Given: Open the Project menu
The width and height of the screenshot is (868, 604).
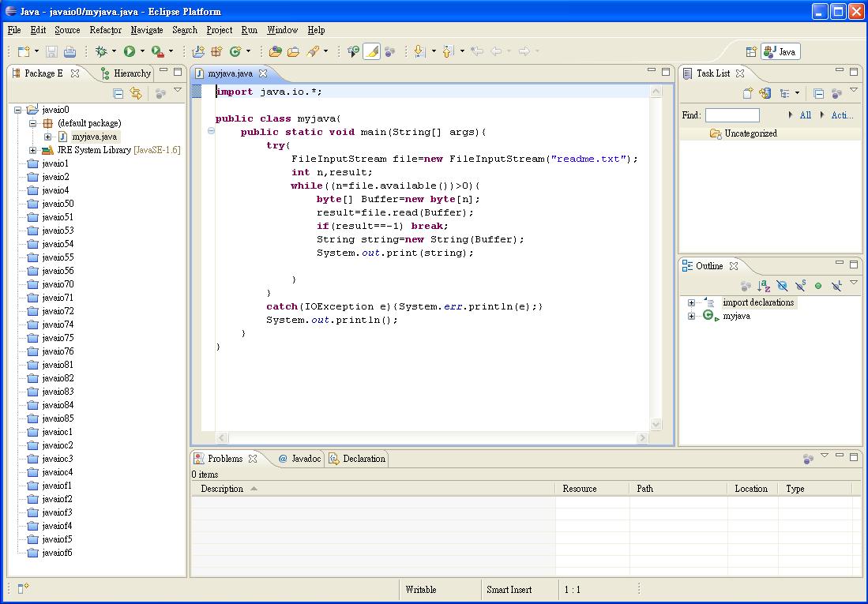Looking at the screenshot, I should [220, 30].
